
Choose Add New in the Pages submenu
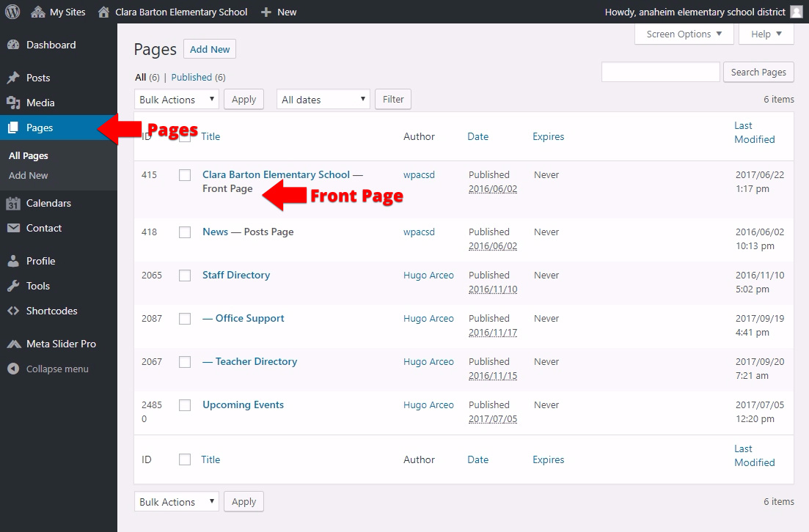[x=29, y=175]
